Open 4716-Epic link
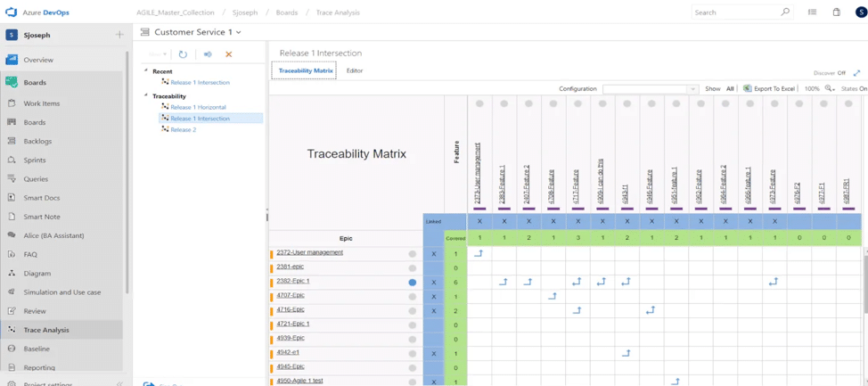This screenshot has height=386, width=868. click(291, 309)
